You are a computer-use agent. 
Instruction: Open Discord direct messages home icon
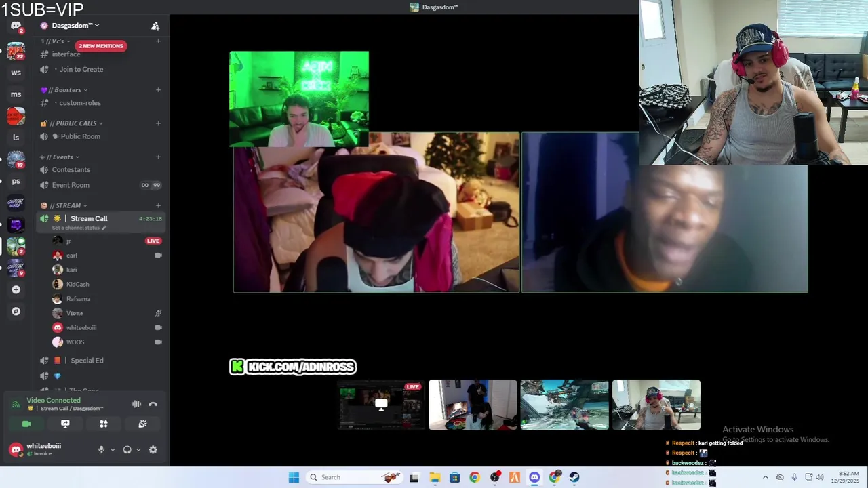pos(16,26)
